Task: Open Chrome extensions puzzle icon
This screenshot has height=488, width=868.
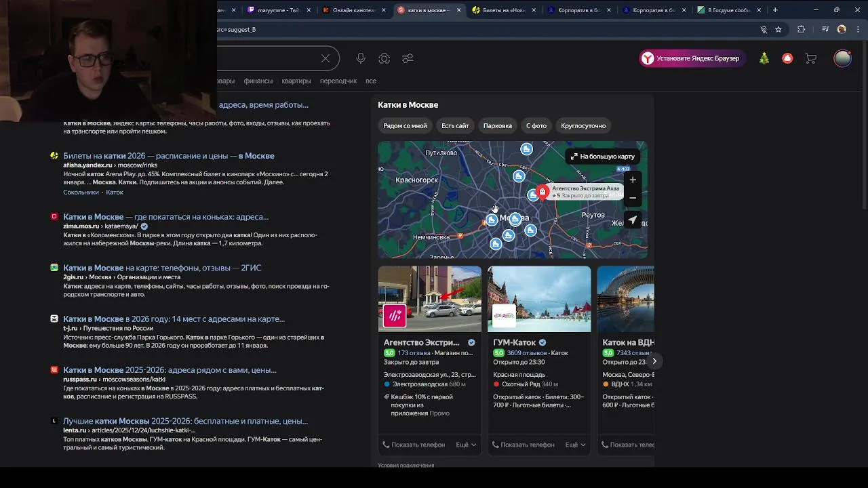Action: coord(801,29)
